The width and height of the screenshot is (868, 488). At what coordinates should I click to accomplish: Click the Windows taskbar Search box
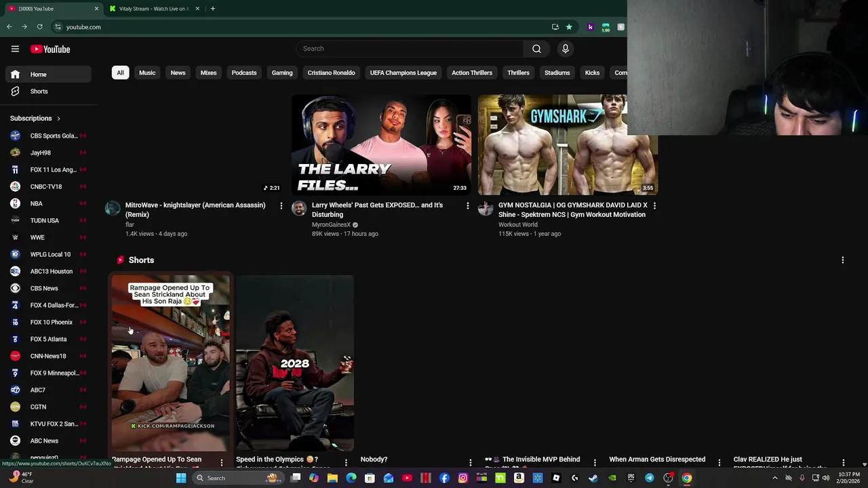tap(238, 478)
